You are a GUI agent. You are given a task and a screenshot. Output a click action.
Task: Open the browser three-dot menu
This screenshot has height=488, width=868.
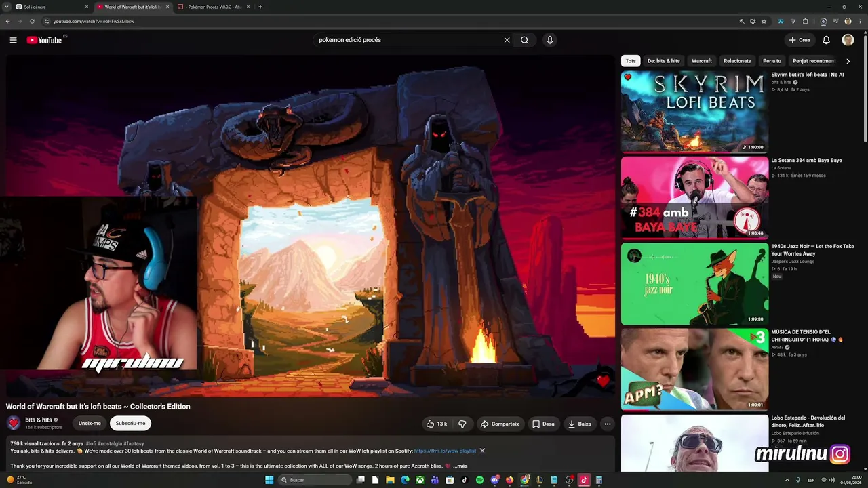(x=860, y=21)
